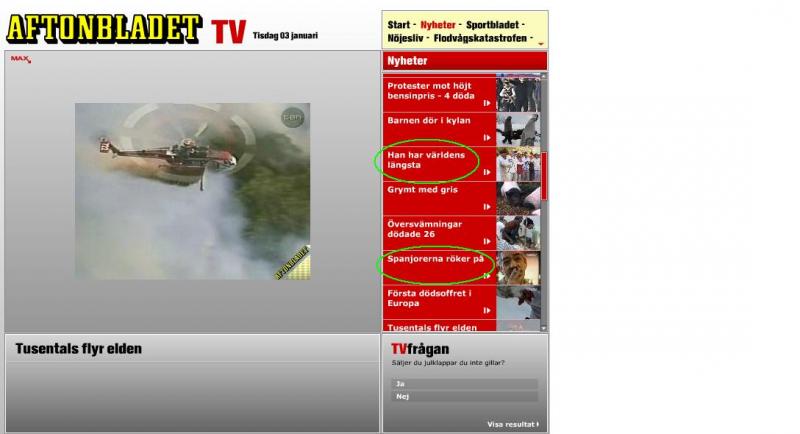Click the thumbnail beside 'Grymt med gris'
The image size is (800, 434).
[518, 199]
